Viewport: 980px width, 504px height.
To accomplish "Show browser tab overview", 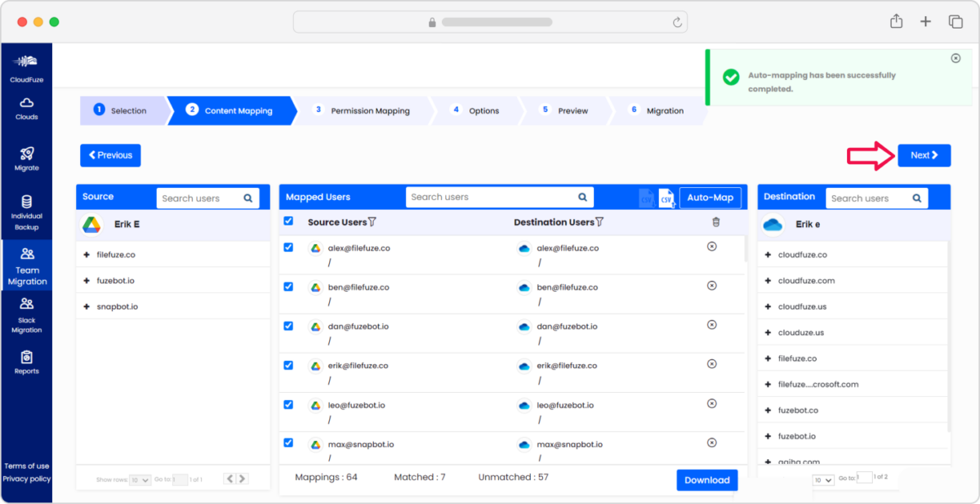I will pyautogui.click(x=955, y=21).
